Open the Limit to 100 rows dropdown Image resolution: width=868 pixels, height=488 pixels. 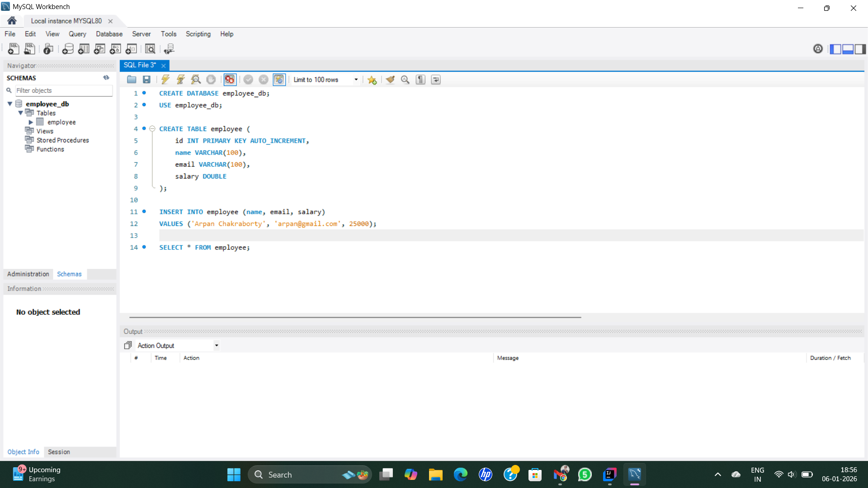point(356,80)
